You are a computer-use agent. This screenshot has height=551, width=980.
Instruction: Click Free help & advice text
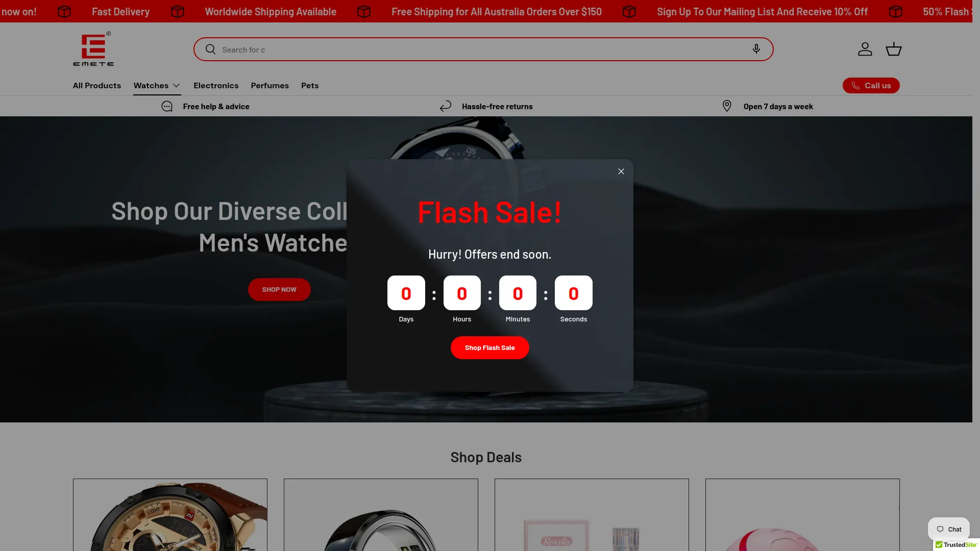click(x=216, y=106)
